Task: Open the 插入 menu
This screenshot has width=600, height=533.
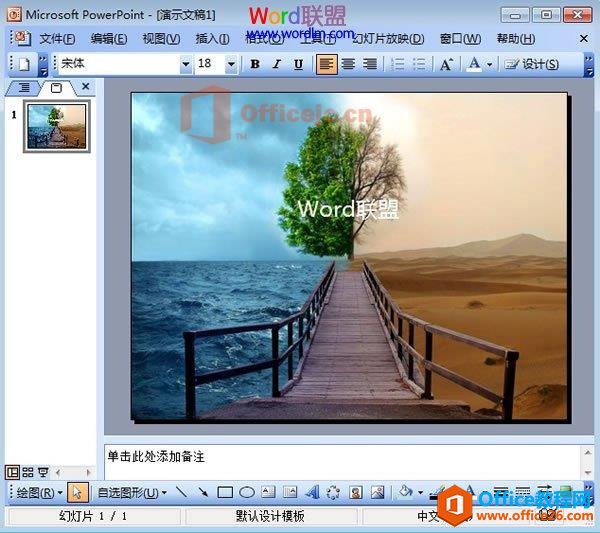Action: 212,39
